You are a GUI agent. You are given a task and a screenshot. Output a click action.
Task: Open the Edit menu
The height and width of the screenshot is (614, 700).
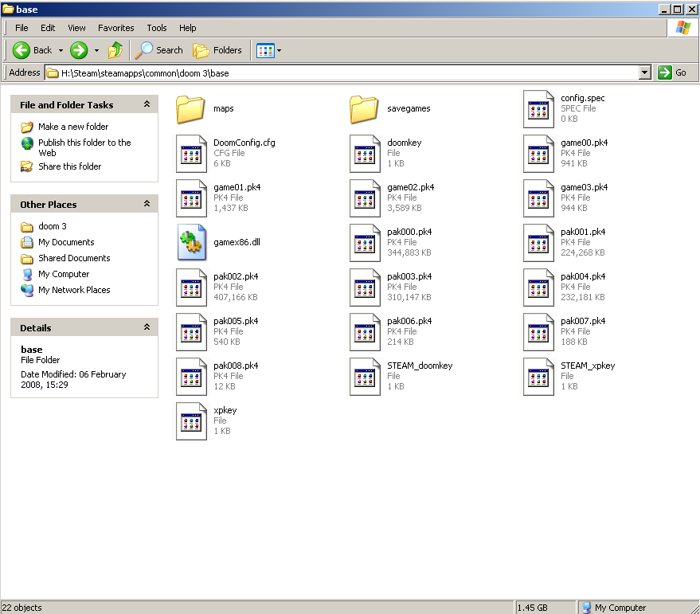coord(48,28)
